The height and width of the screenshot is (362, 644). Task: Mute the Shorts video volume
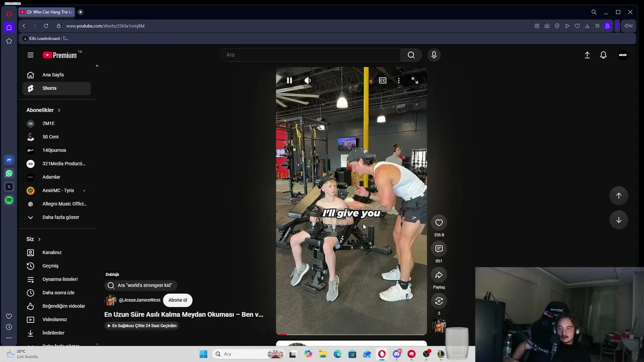(x=307, y=80)
